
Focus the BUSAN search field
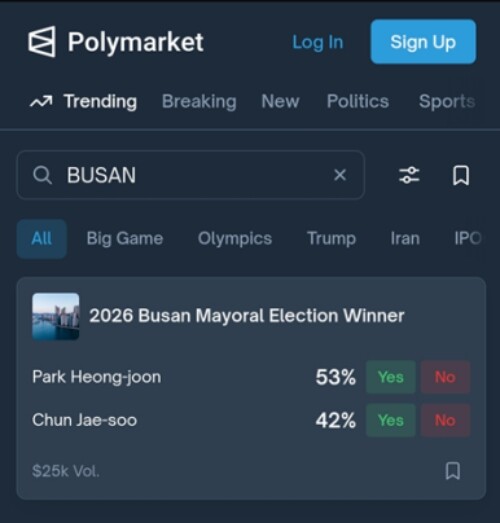tap(190, 175)
